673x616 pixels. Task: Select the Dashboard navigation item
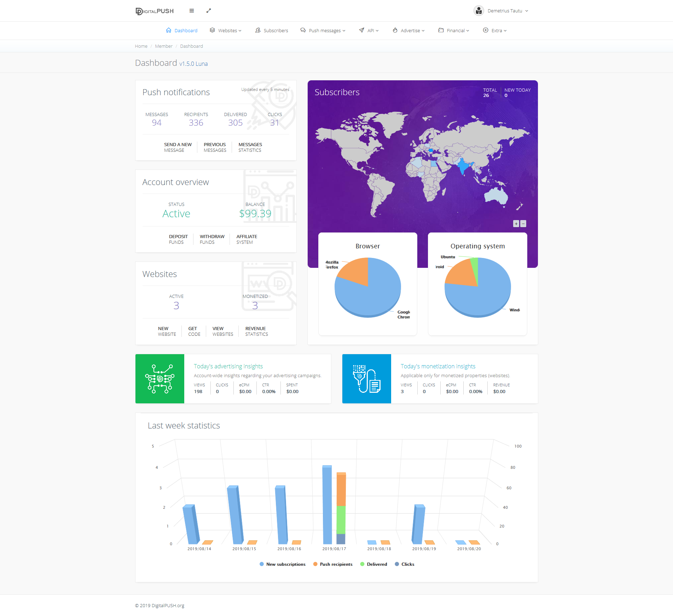coord(182,30)
